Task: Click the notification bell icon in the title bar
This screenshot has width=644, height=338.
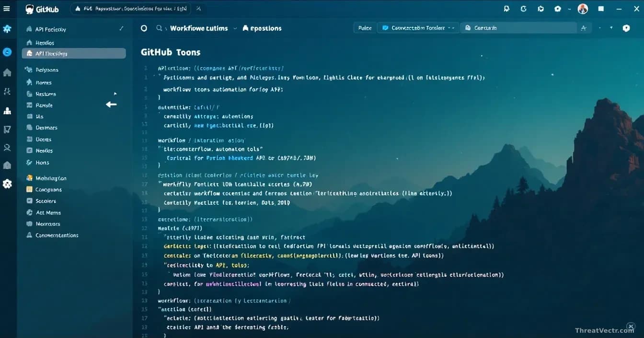Action: tap(507, 9)
